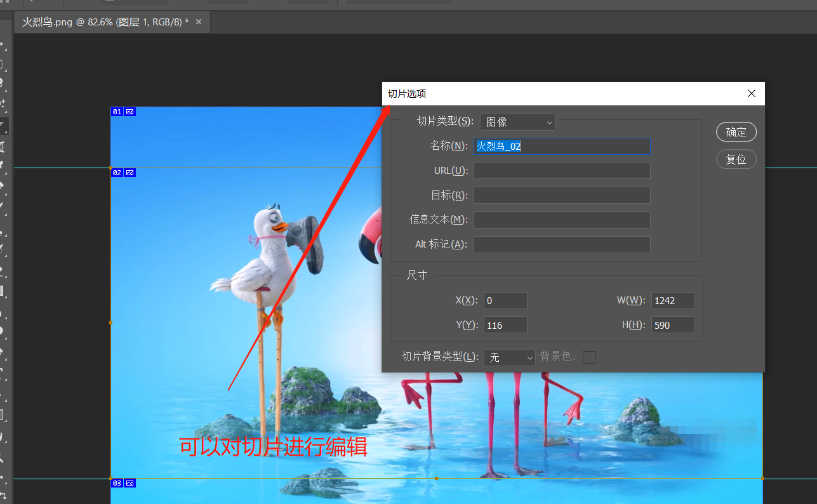Screen dimensions: 817x504
Task: Click the 背景色 label
Action: pyautogui.click(x=558, y=357)
